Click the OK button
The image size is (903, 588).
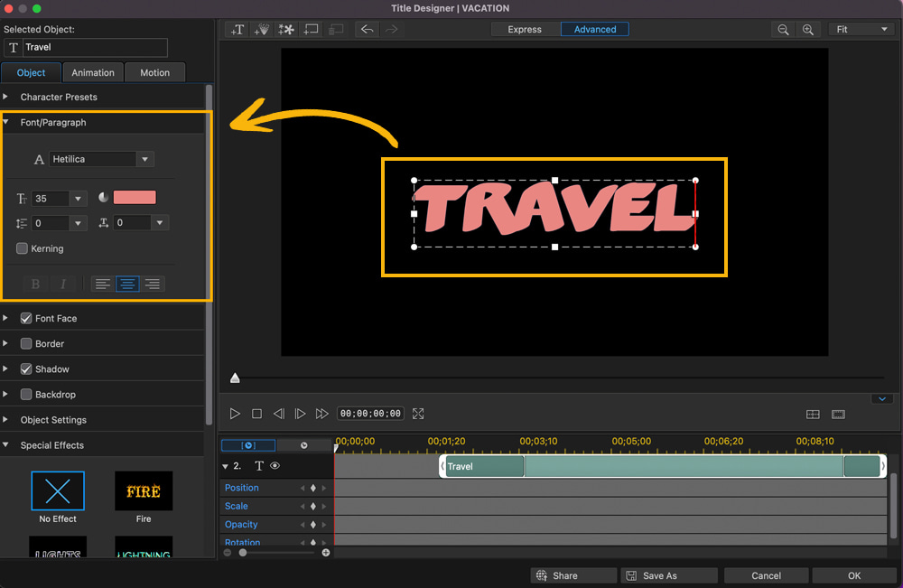(x=853, y=575)
